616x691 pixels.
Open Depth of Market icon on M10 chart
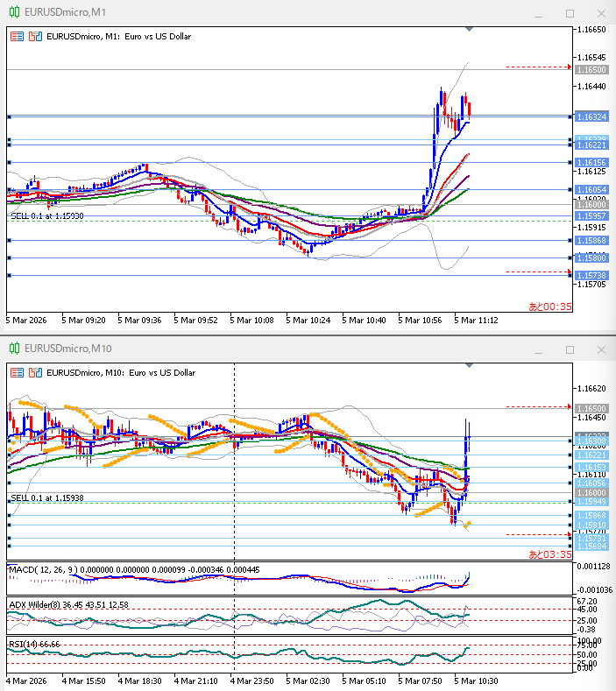[x=35, y=372]
